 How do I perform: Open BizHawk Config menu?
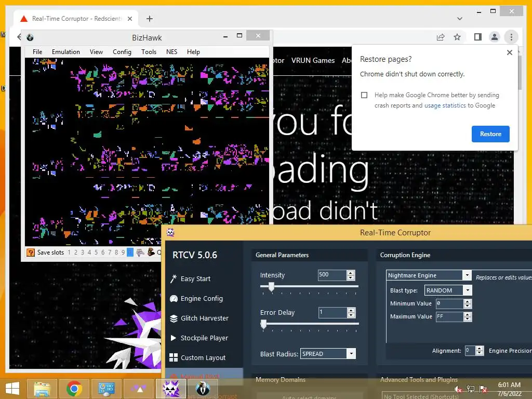click(122, 52)
